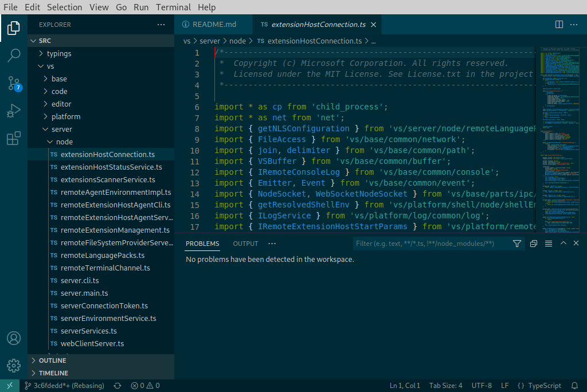This screenshot has height=392, width=587.
Task: Click the vs breadcrumb segment
Action: (187, 41)
